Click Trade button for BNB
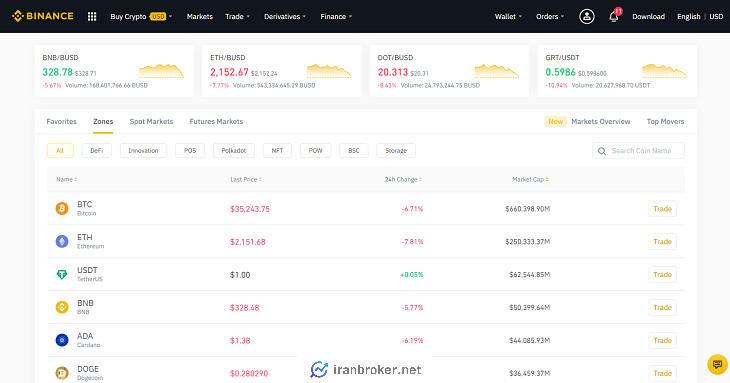 [662, 307]
